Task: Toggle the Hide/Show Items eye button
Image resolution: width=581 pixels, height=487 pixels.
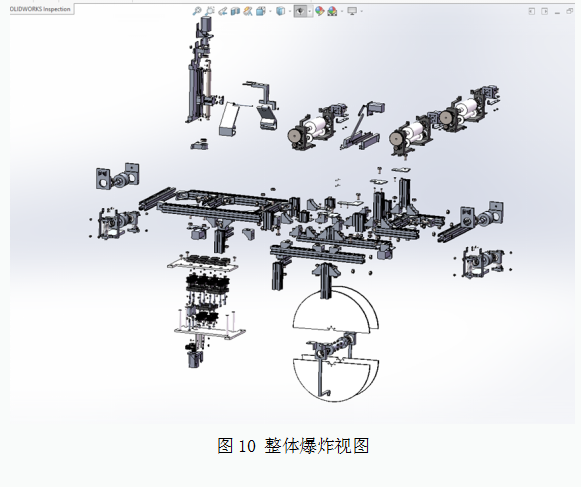Action: (x=300, y=11)
